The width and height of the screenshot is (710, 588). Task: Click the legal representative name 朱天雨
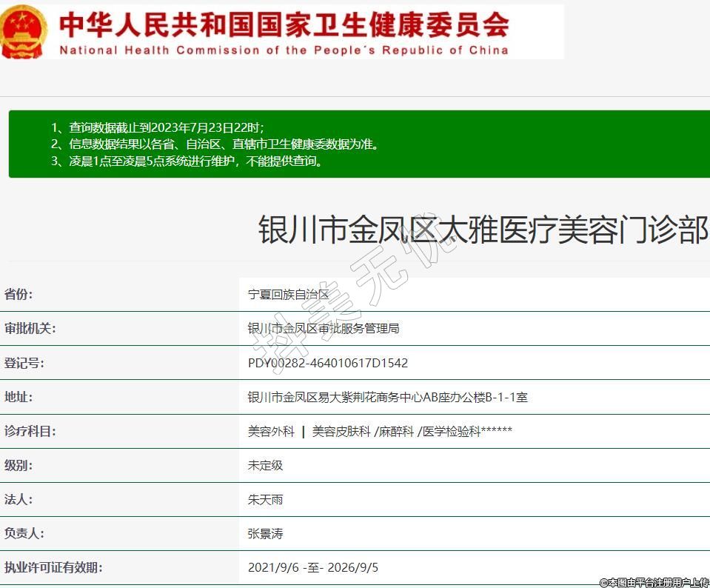point(265,499)
